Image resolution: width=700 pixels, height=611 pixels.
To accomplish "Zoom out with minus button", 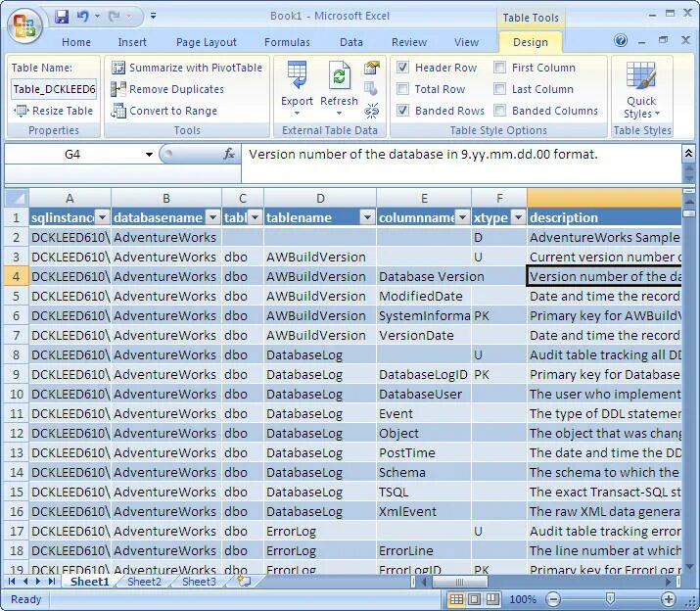I will [x=553, y=599].
